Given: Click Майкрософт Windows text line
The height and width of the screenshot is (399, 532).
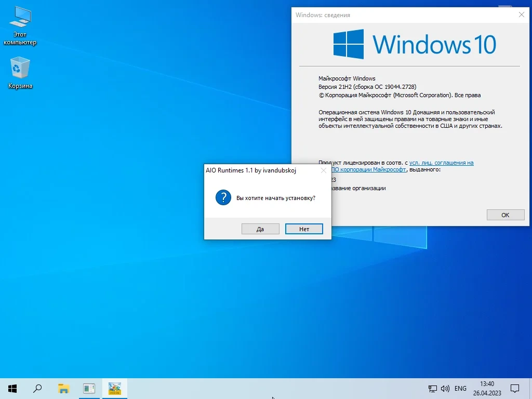Looking at the screenshot, I should [347, 78].
